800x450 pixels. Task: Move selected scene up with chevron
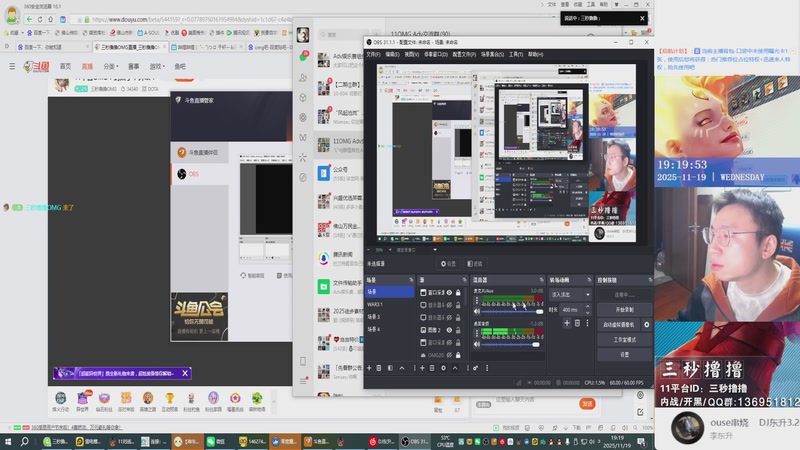[402, 368]
